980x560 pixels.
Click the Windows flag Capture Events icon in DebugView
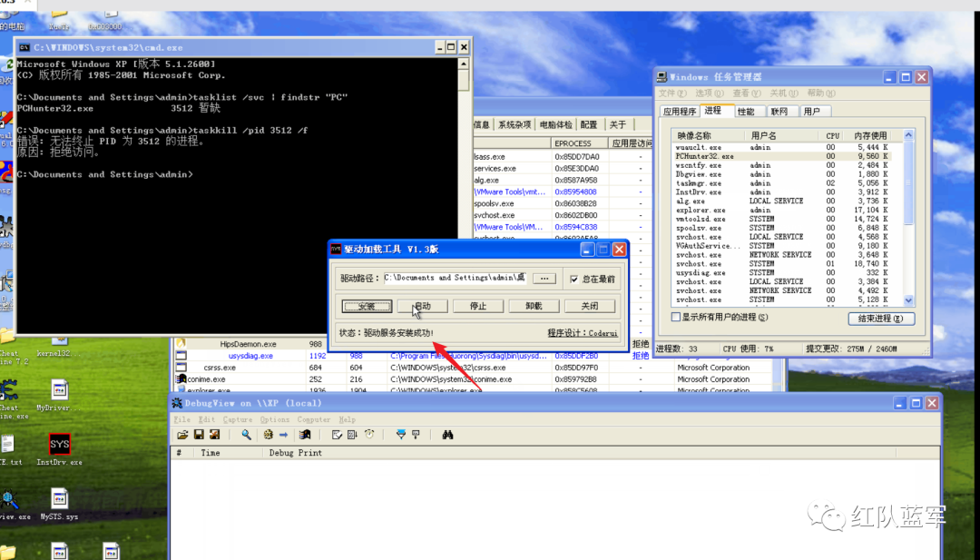click(x=305, y=435)
